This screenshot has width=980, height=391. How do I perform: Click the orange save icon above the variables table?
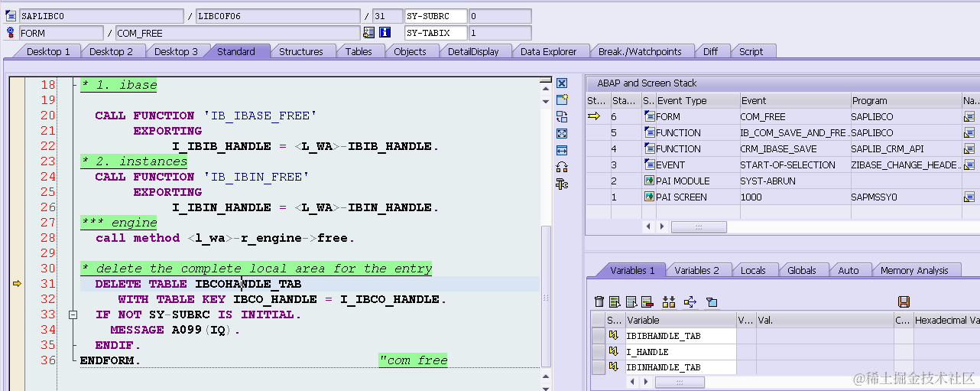point(904,301)
